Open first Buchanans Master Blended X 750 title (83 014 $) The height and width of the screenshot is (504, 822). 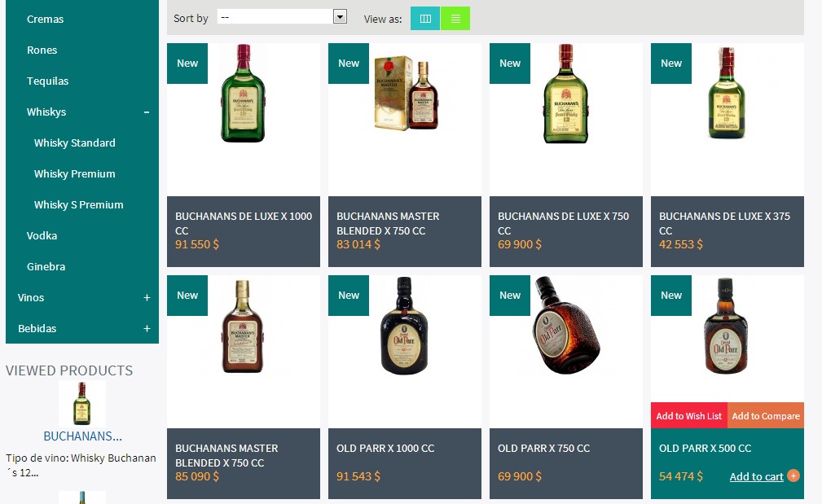388,223
